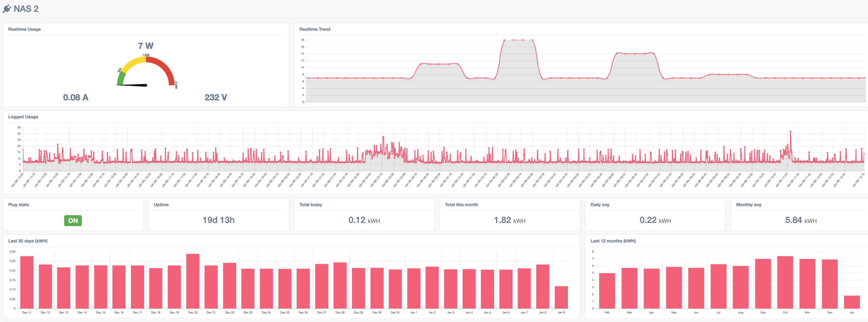Click the 1.82 kWH total this month value
868x322 pixels.
coord(509,220)
